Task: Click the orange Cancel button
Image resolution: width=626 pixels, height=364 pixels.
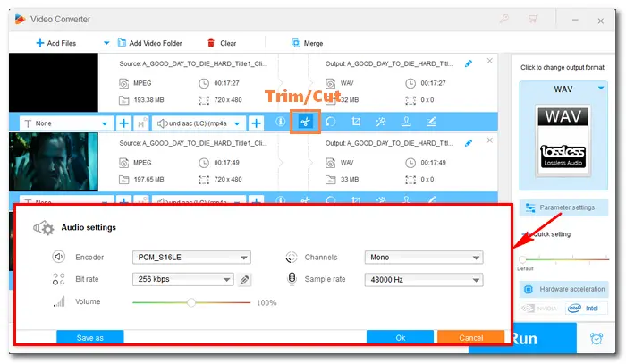Action: [x=470, y=338]
